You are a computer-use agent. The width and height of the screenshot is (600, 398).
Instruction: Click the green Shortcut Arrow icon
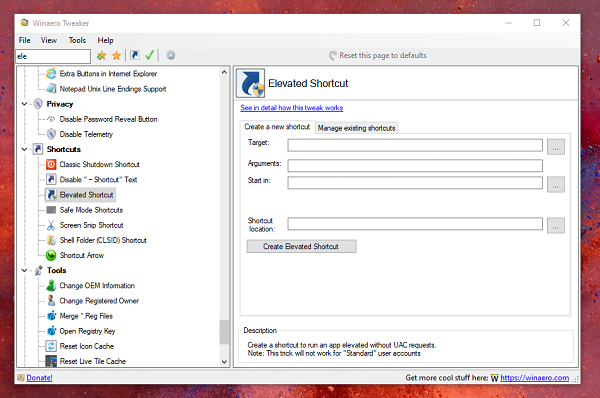click(51, 255)
